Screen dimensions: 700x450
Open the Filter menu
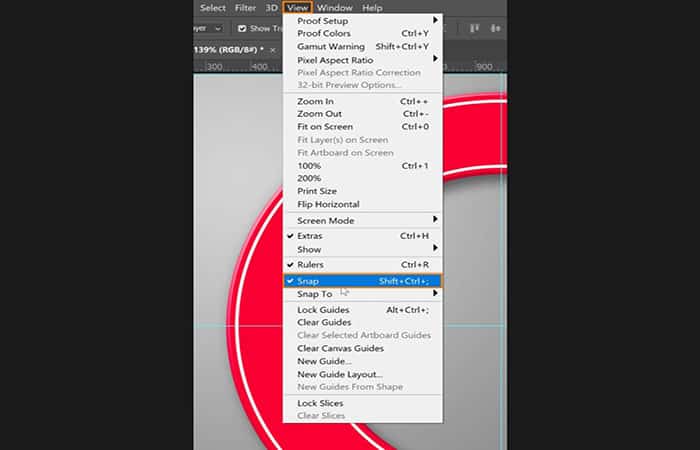[x=246, y=8]
